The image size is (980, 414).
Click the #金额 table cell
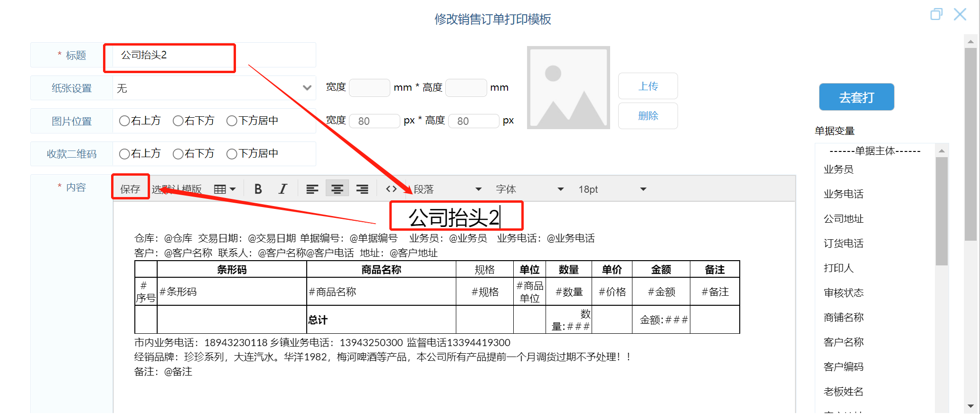661,292
